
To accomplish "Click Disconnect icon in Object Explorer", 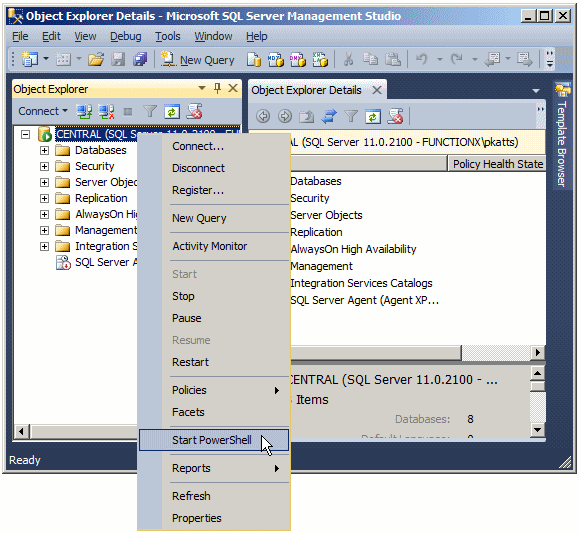I will pyautogui.click(x=106, y=111).
